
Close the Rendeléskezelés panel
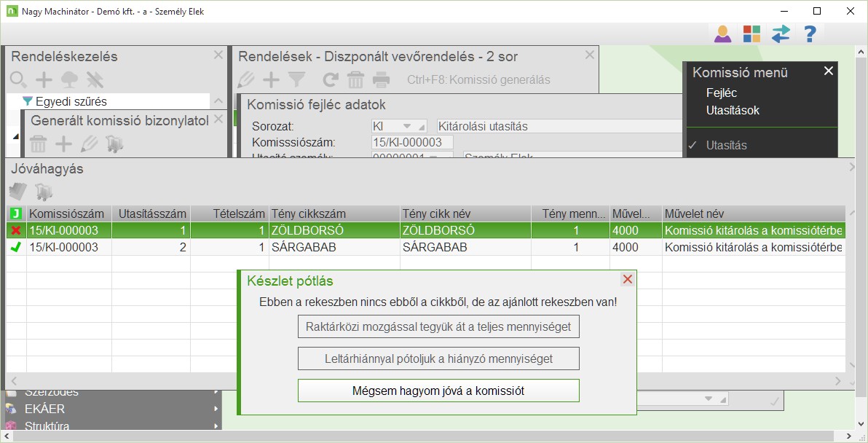pyautogui.click(x=218, y=54)
